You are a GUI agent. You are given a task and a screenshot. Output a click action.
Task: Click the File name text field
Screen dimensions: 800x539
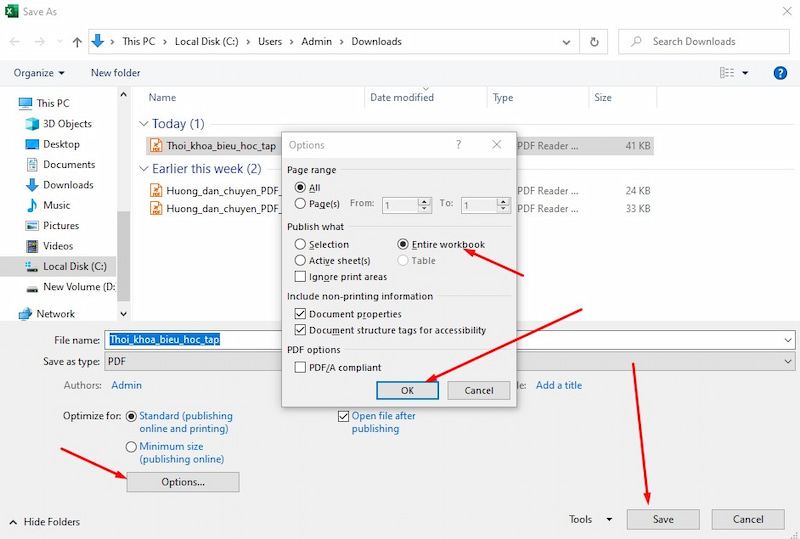point(449,340)
